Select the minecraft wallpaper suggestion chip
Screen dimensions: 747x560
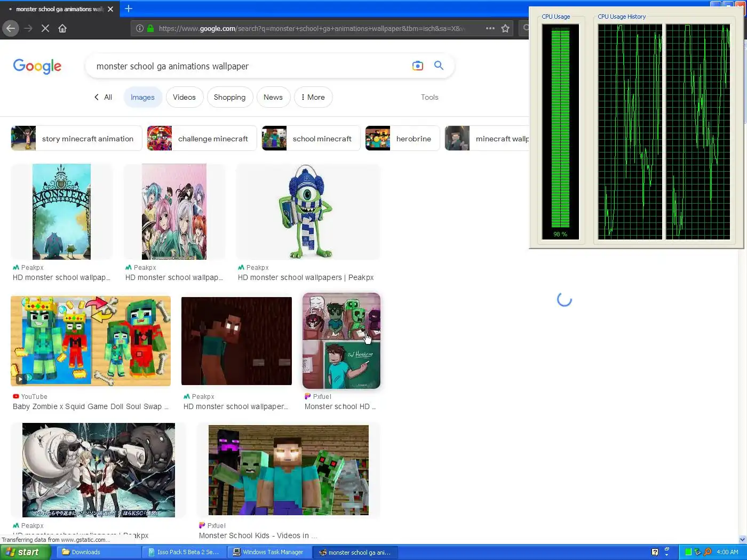(487, 139)
